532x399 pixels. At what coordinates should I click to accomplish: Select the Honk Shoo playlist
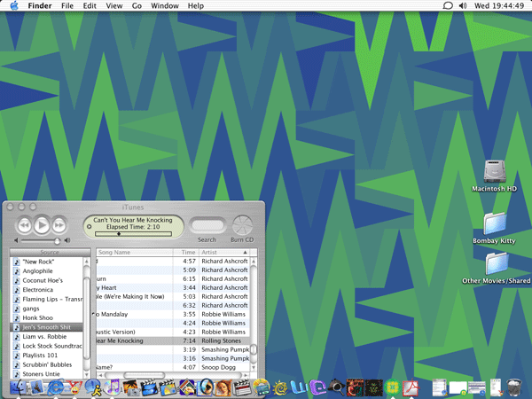pos(47,318)
